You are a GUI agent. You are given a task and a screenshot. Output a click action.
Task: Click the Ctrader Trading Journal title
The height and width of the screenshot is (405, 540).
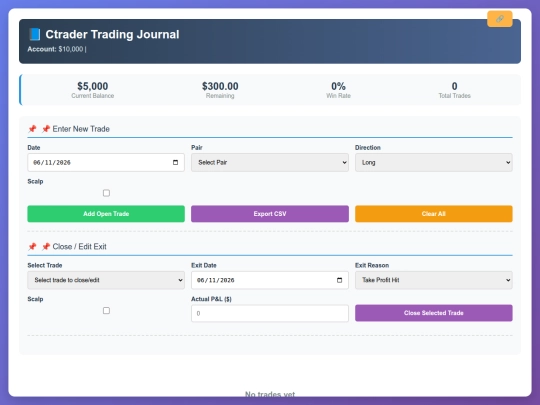coord(112,34)
